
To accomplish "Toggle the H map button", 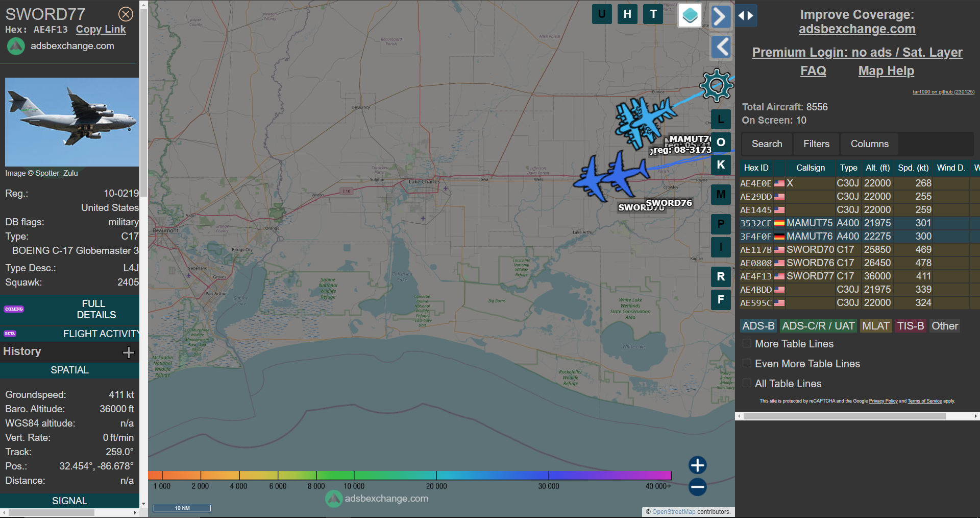I will [x=627, y=14].
